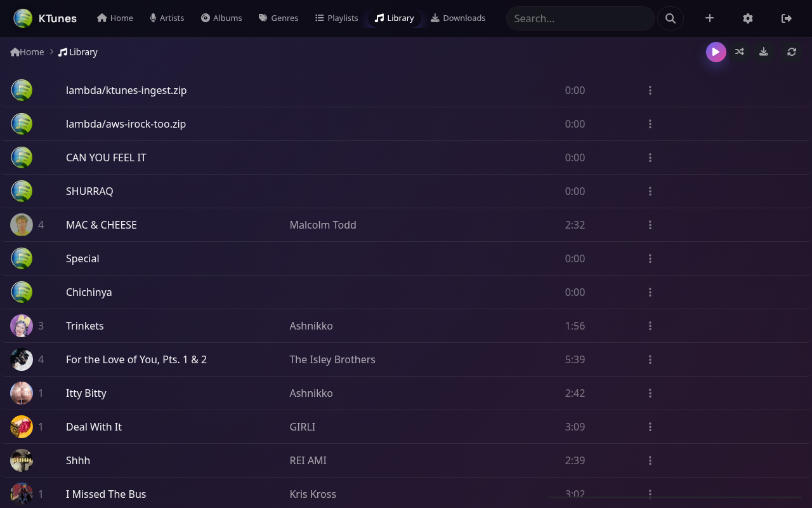Image resolution: width=812 pixels, height=508 pixels.
Task: Open the Downloads tab
Action: click(458, 18)
